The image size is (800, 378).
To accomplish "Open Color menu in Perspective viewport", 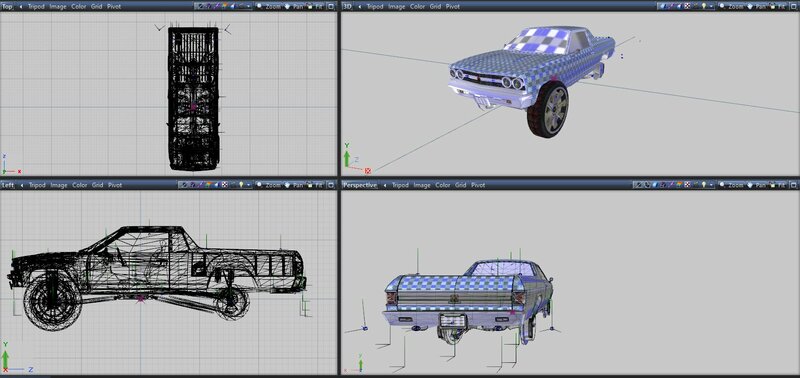I will pos(443,185).
